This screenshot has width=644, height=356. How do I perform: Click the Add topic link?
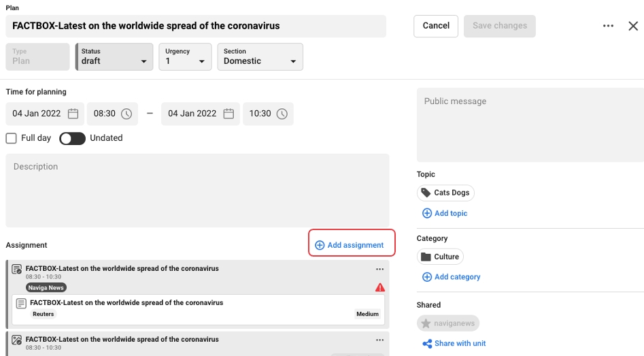pyautogui.click(x=445, y=213)
